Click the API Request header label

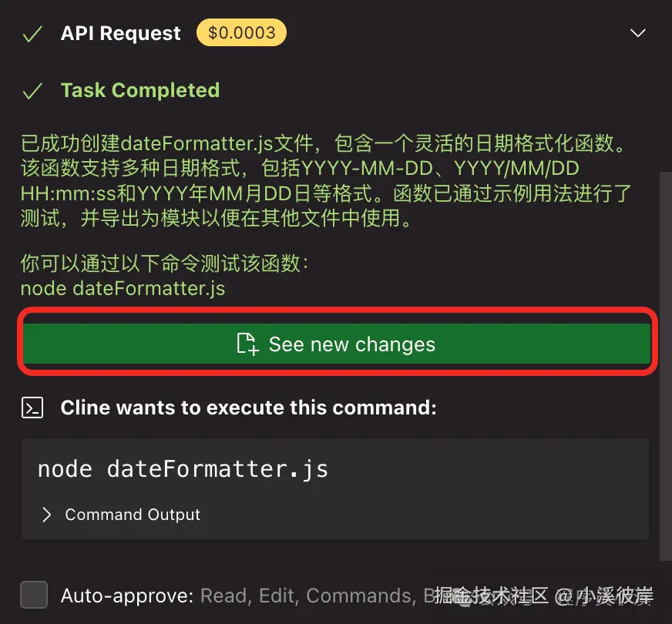121,34
